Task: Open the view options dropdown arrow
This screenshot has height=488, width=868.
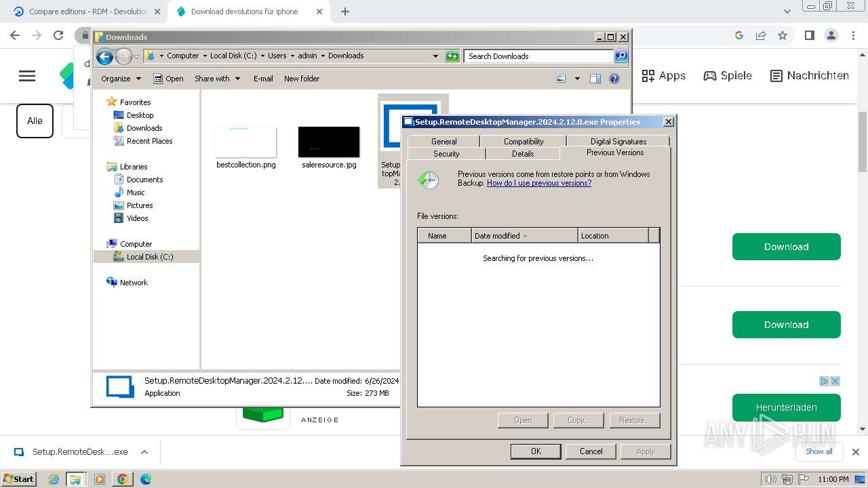Action: pos(577,79)
